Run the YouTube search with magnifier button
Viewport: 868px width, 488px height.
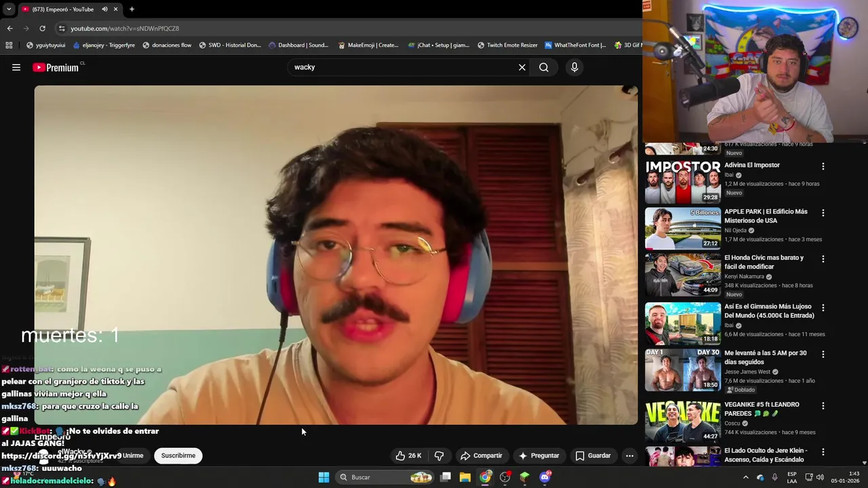pos(544,67)
